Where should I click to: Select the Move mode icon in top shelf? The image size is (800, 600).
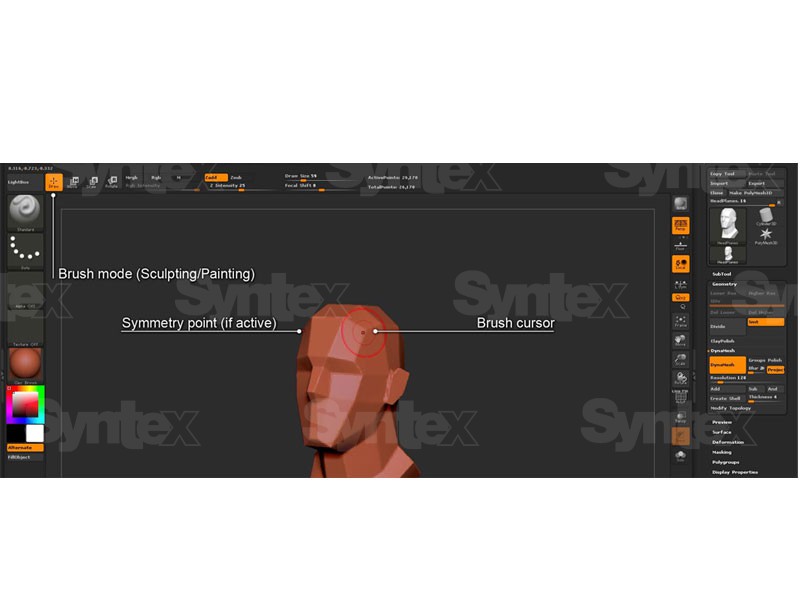(73, 182)
